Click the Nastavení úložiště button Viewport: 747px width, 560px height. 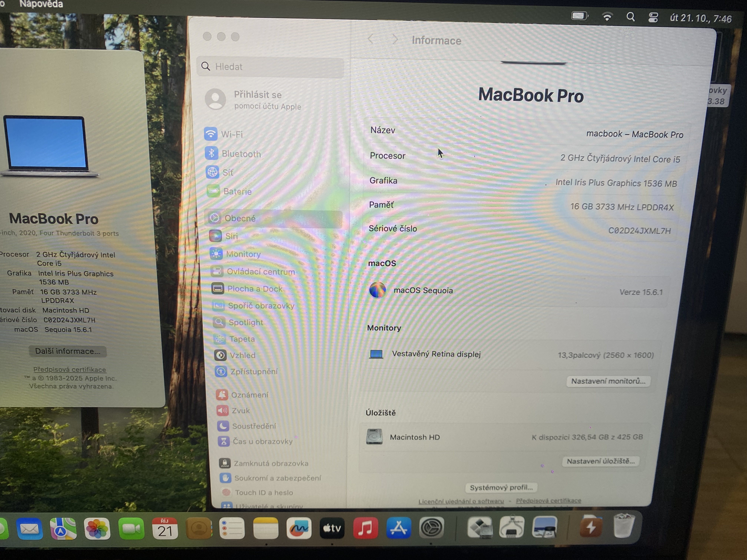click(x=600, y=461)
